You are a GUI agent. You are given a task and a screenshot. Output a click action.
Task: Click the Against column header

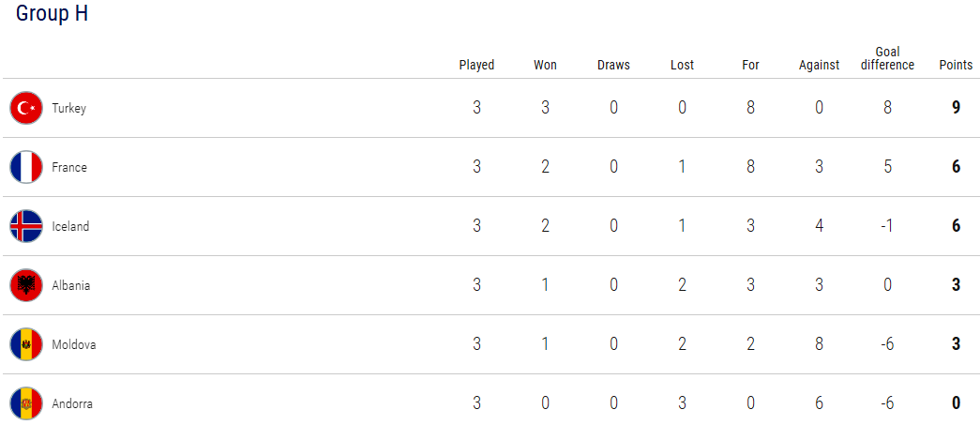(819, 65)
